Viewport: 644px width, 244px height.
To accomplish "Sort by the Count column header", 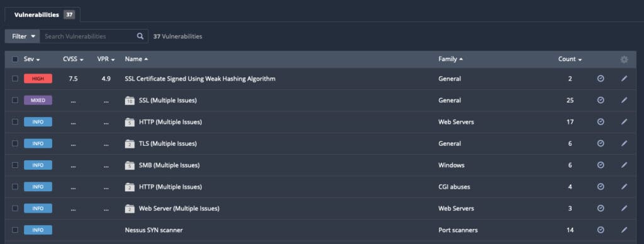I will 570,59.
